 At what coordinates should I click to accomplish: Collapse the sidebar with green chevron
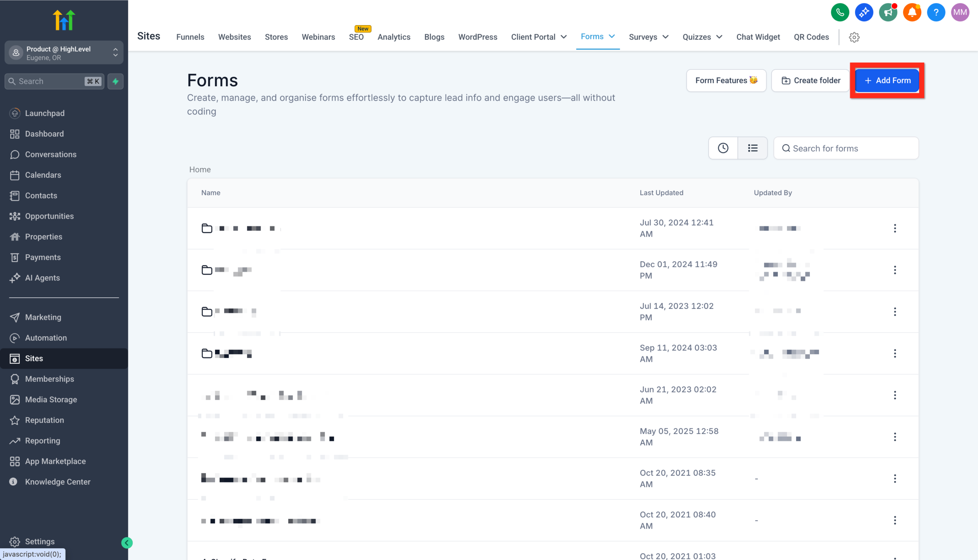point(126,543)
